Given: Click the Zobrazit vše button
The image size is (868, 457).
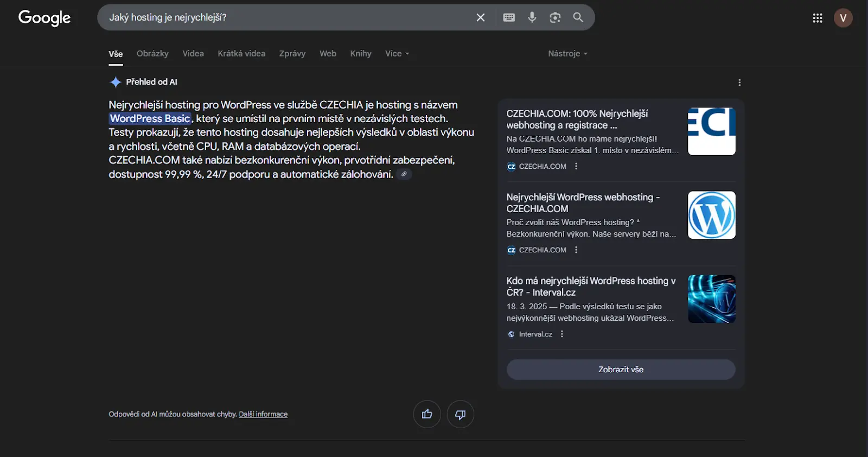Looking at the screenshot, I should point(621,370).
